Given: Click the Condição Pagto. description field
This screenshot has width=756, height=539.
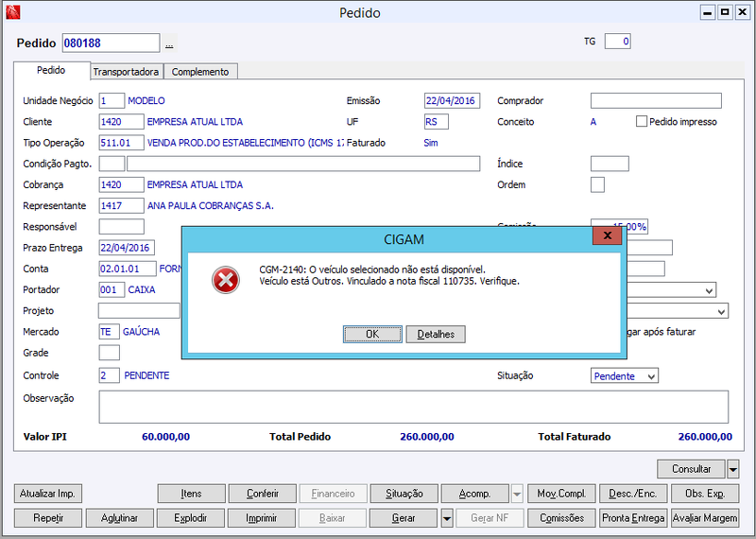Looking at the screenshot, I should click(303, 164).
